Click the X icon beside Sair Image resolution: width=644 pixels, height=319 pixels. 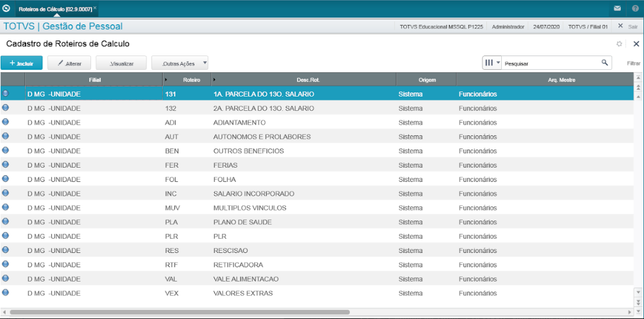pyautogui.click(x=620, y=26)
